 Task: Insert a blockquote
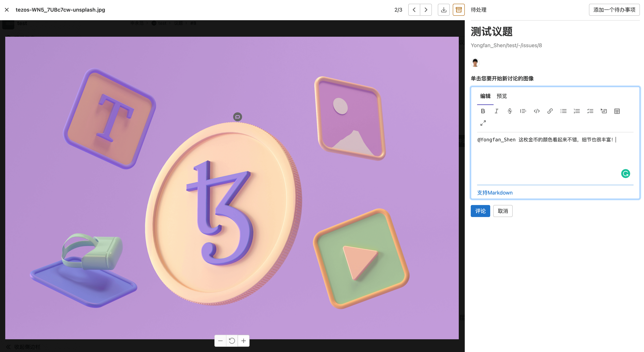[x=523, y=111]
